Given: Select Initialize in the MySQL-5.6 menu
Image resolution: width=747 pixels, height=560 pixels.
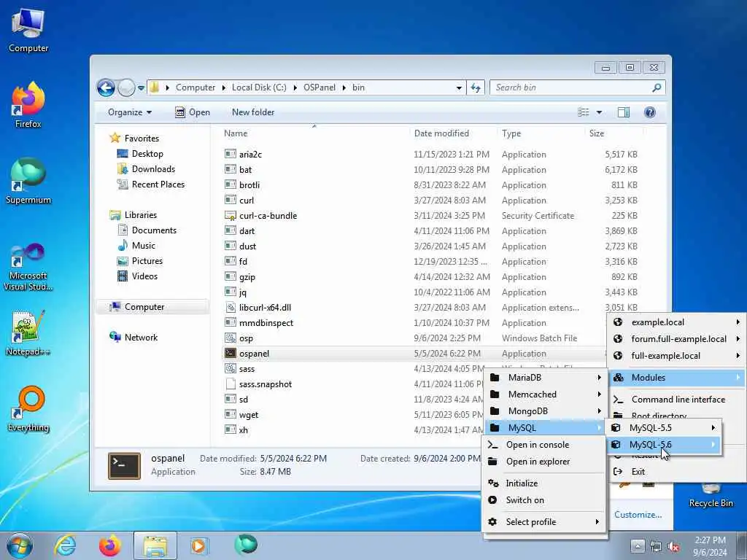Looking at the screenshot, I should 545,483.
